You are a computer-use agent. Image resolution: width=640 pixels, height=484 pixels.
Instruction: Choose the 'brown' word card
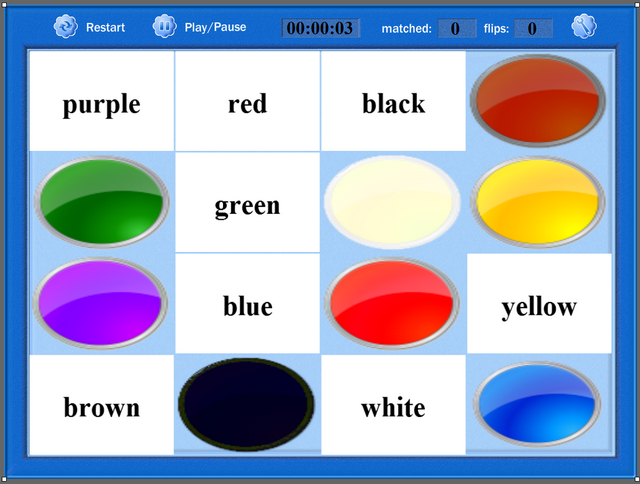102,405
